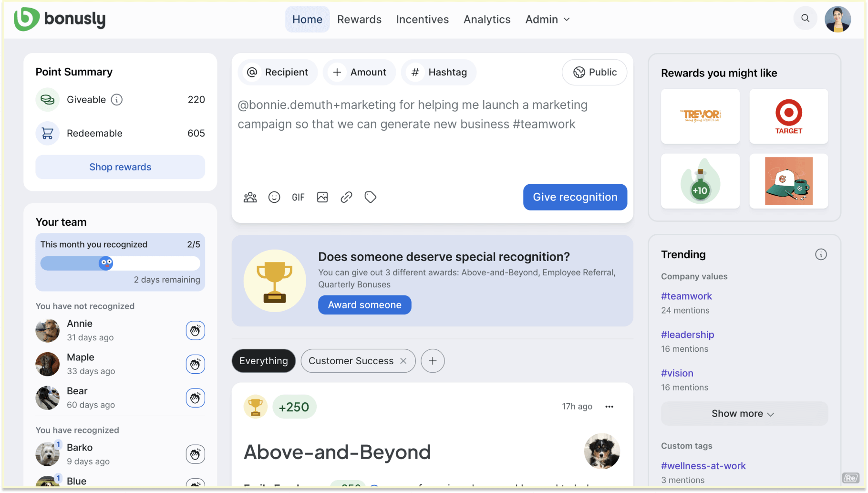Clap for Maple in your team list
Image resolution: width=868 pixels, height=493 pixels.
pyautogui.click(x=195, y=364)
